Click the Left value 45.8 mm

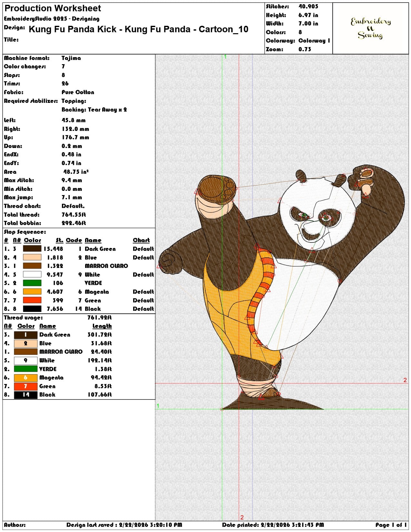pos(73,120)
